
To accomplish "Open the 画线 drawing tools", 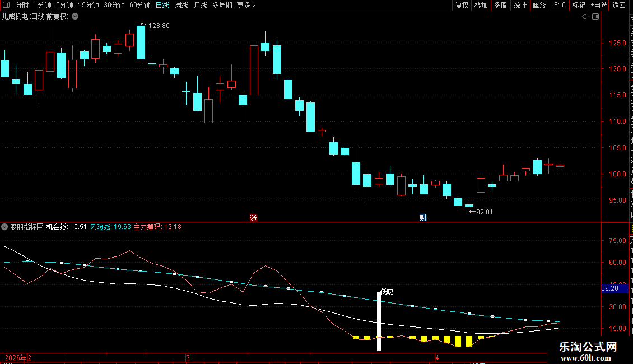I will [x=539, y=5].
